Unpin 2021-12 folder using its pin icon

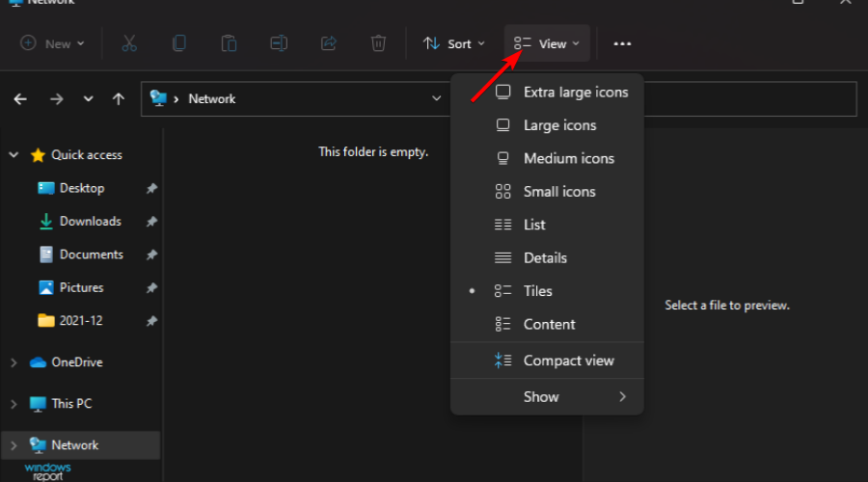tap(151, 322)
